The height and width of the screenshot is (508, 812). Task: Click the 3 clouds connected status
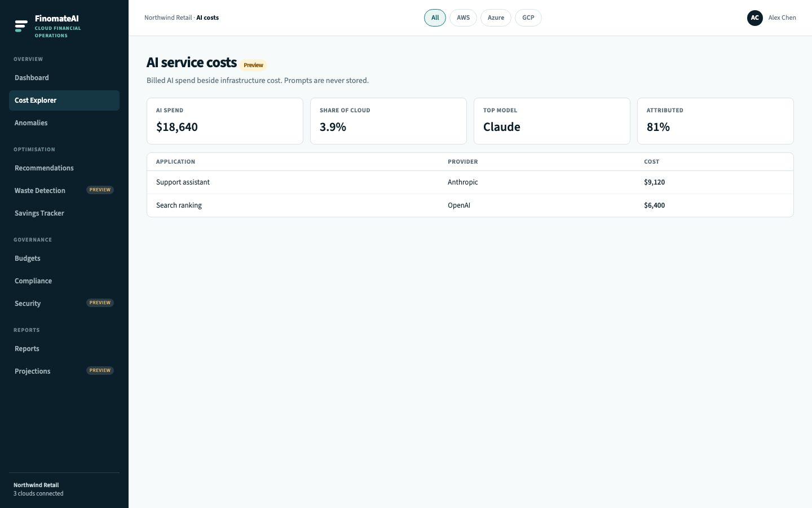click(38, 494)
